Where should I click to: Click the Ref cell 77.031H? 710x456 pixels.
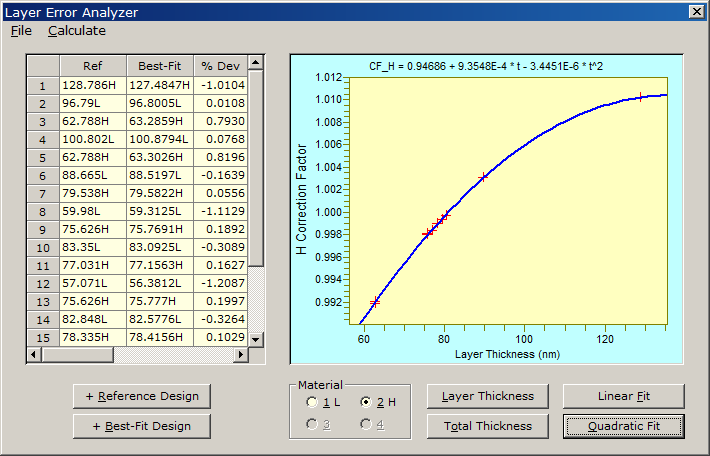[93, 265]
